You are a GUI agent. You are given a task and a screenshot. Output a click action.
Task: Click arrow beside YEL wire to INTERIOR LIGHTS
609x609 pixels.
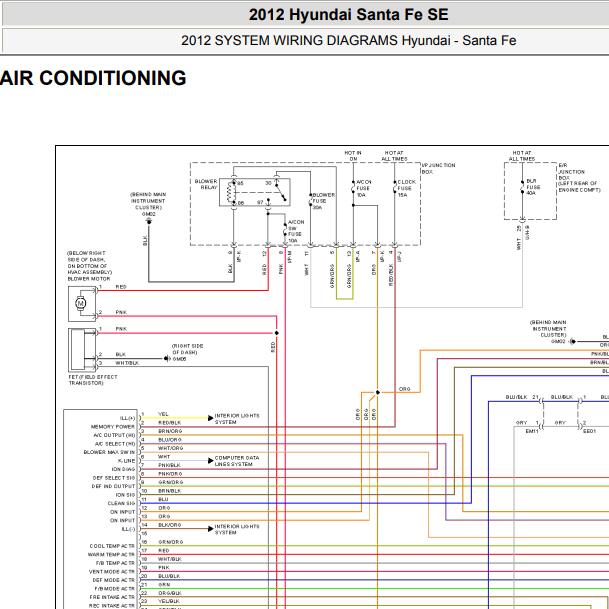(x=211, y=418)
